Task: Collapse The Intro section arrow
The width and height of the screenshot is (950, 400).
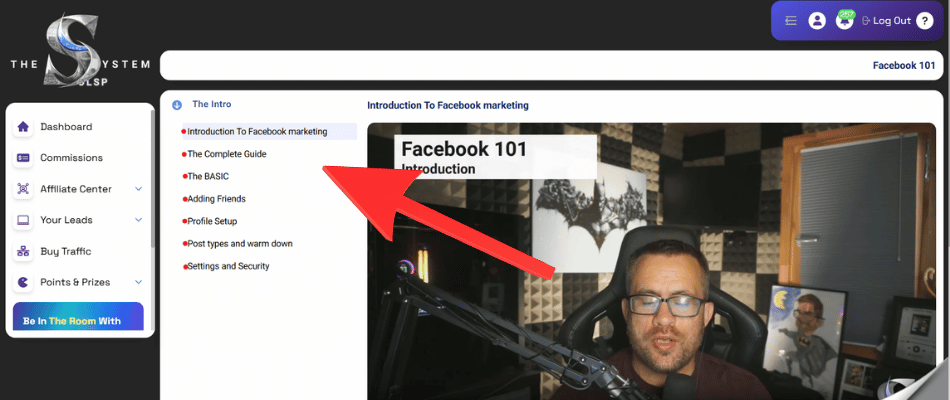Action: coord(177,104)
